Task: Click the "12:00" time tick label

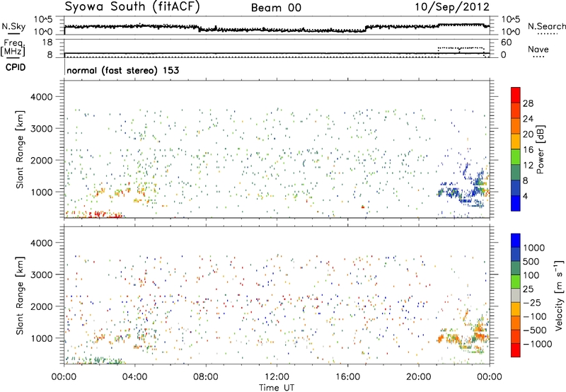Action: [x=277, y=377]
